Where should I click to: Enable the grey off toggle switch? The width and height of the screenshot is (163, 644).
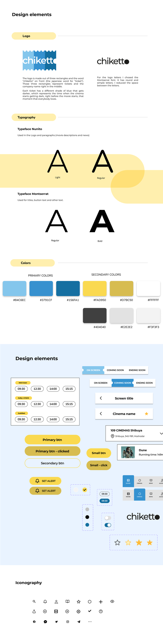[108, 518]
